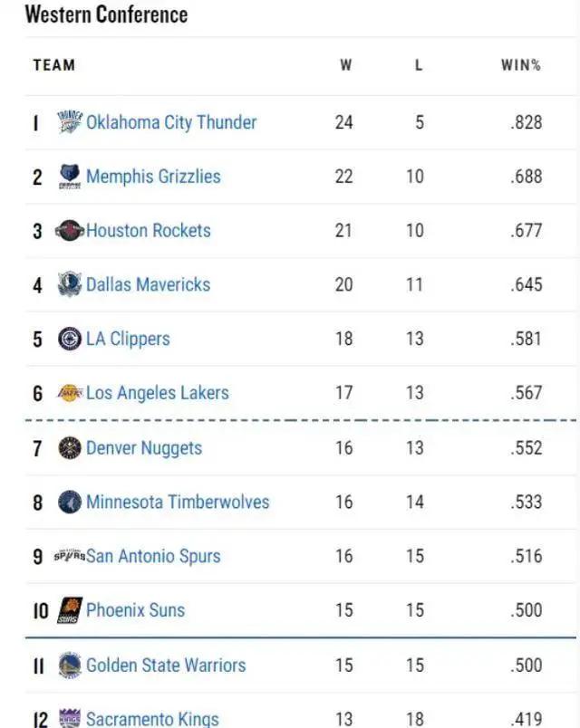Click the San Antonio Spurs logo
The width and height of the screenshot is (580, 728).
tap(70, 556)
